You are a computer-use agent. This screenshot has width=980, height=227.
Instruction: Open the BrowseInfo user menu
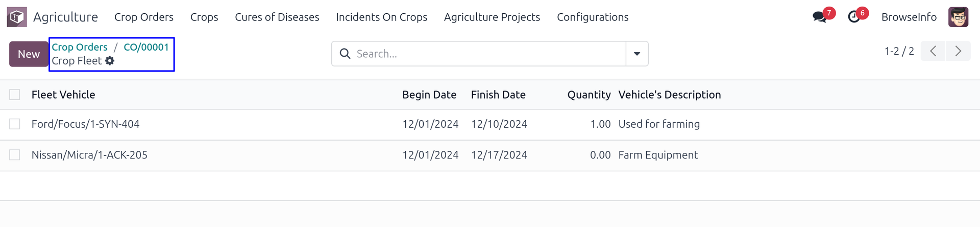click(909, 17)
